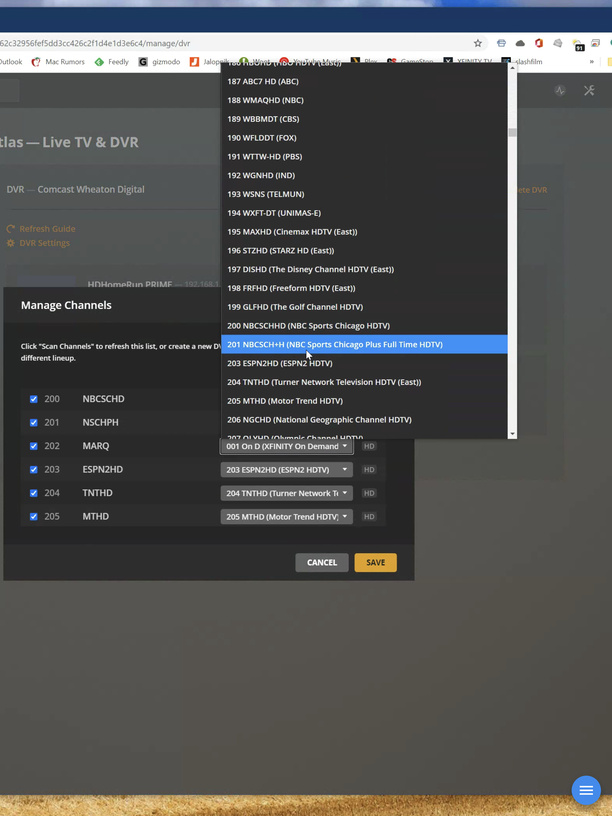612x816 pixels.
Task: Choose 194 WXFT-DT (UNIMAS-E) from list
Action: tap(364, 213)
